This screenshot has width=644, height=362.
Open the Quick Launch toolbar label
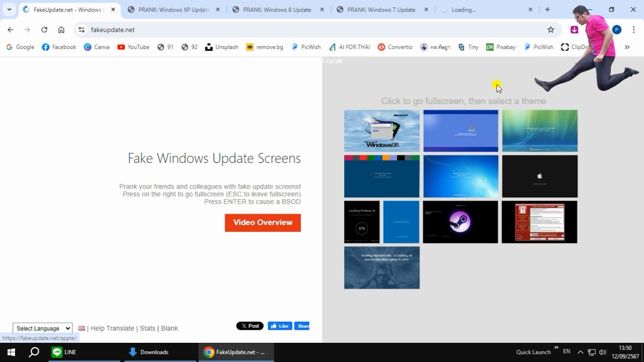[x=533, y=352]
